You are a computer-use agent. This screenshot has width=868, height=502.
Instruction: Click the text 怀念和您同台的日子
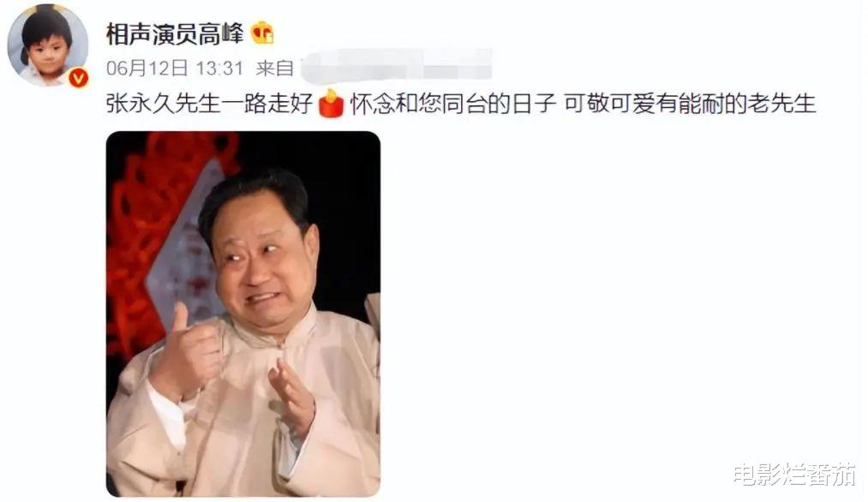pos(453,104)
